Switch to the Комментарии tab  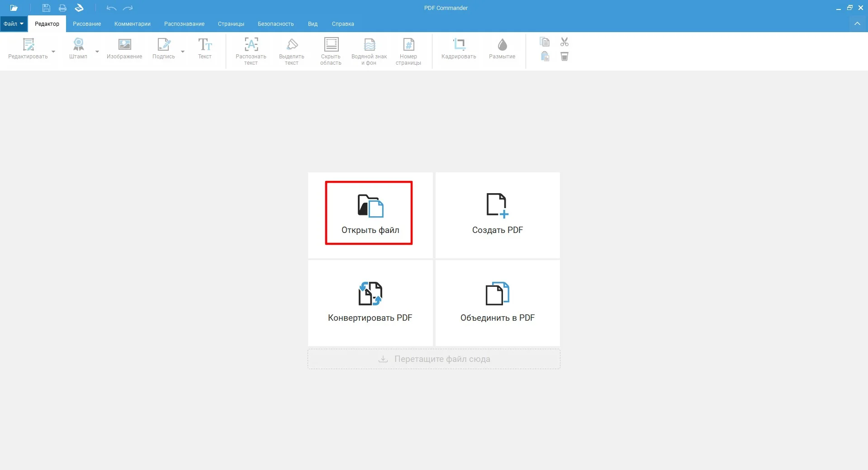coord(133,24)
